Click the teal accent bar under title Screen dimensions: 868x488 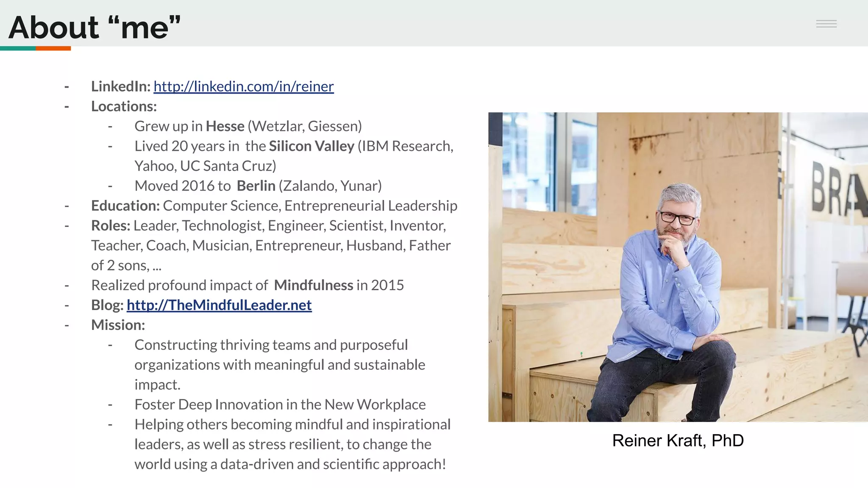coord(18,48)
